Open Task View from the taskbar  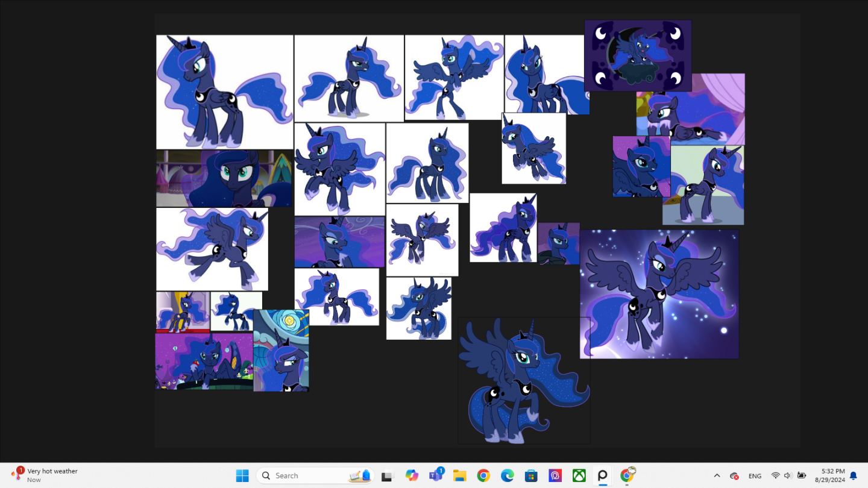[387, 475]
